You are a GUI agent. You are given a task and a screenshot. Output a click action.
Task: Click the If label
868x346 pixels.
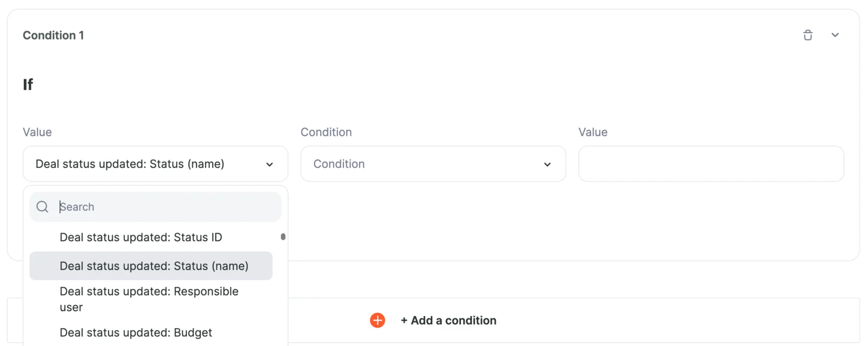[28, 84]
